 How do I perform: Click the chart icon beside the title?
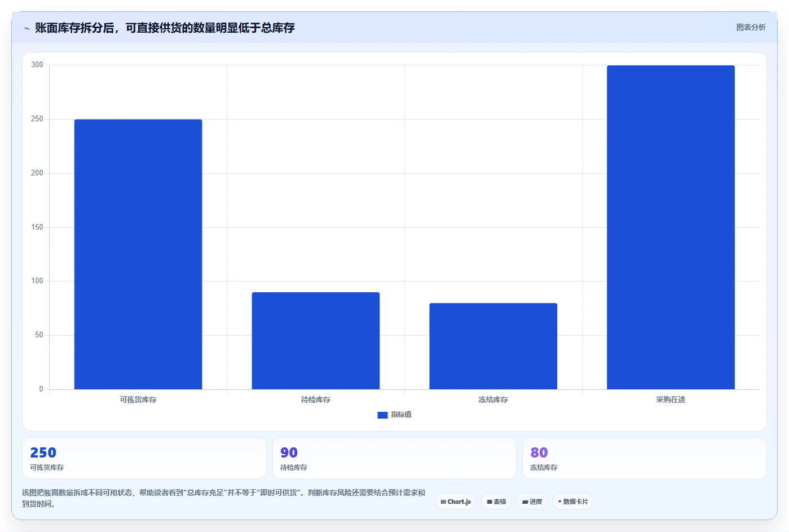pos(27,28)
